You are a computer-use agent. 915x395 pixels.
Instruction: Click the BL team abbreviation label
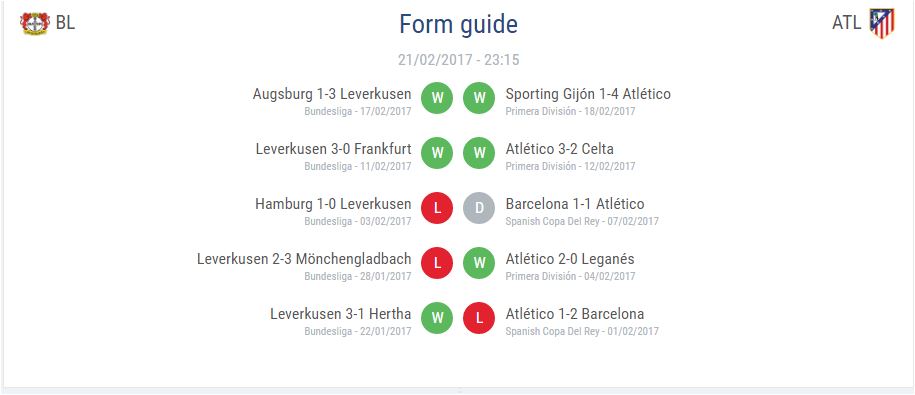(x=65, y=23)
